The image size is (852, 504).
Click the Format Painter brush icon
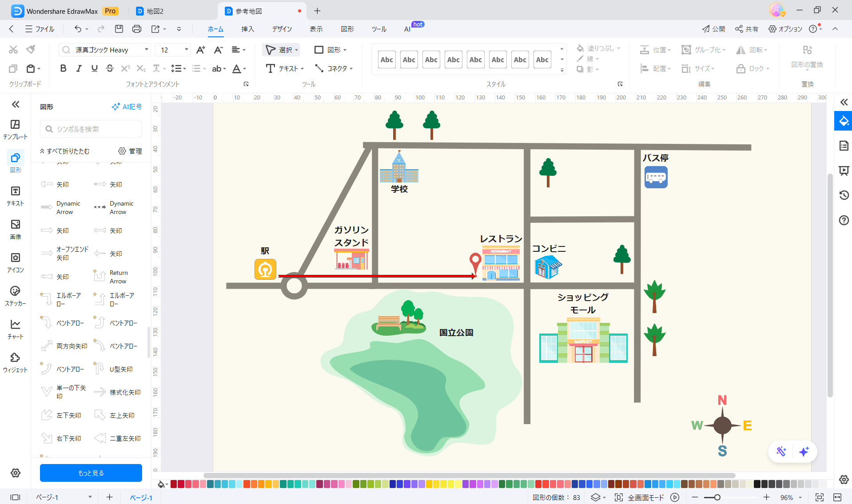point(31,50)
